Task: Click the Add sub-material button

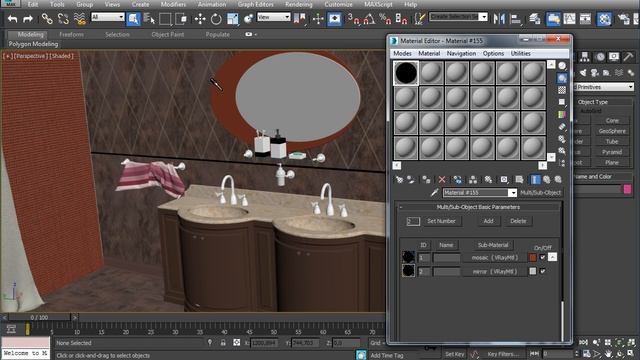Action: coord(488,221)
